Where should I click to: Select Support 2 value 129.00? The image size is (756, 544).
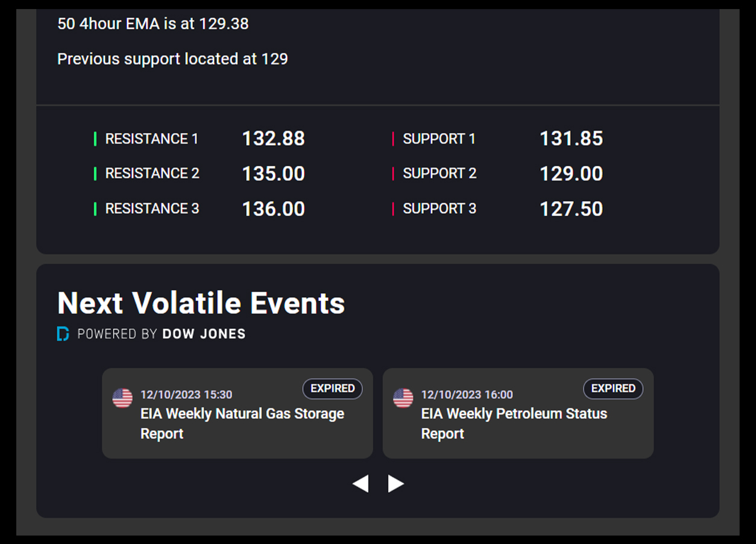coord(571,174)
